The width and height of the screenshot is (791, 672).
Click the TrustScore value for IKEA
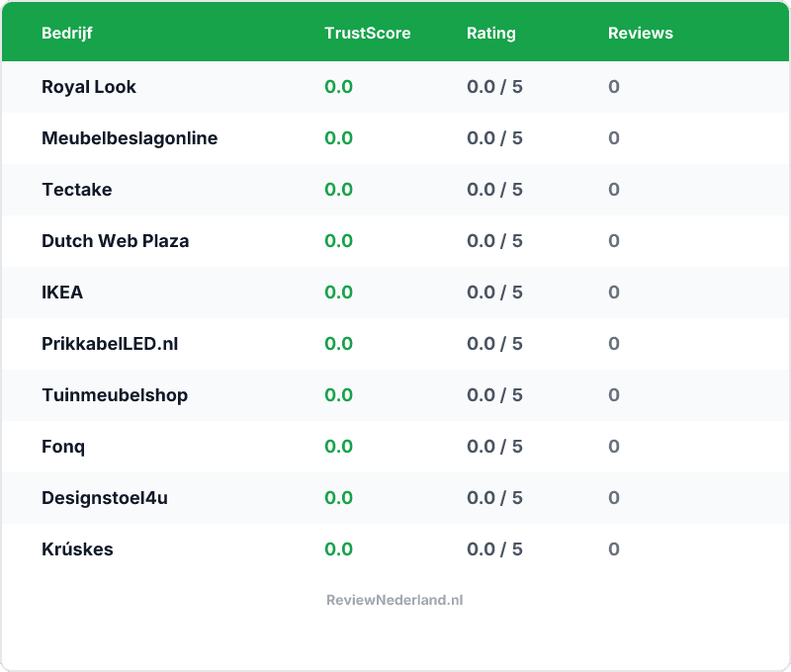click(x=338, y=293)
